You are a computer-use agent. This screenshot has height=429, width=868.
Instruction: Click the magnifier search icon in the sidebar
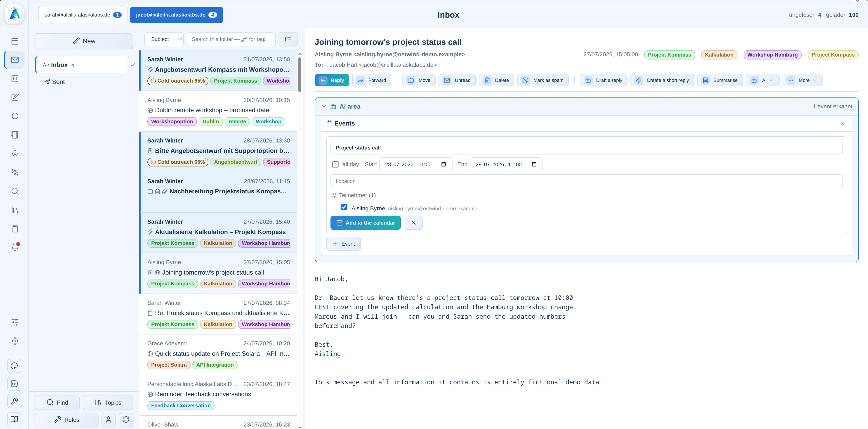point(15,191)
